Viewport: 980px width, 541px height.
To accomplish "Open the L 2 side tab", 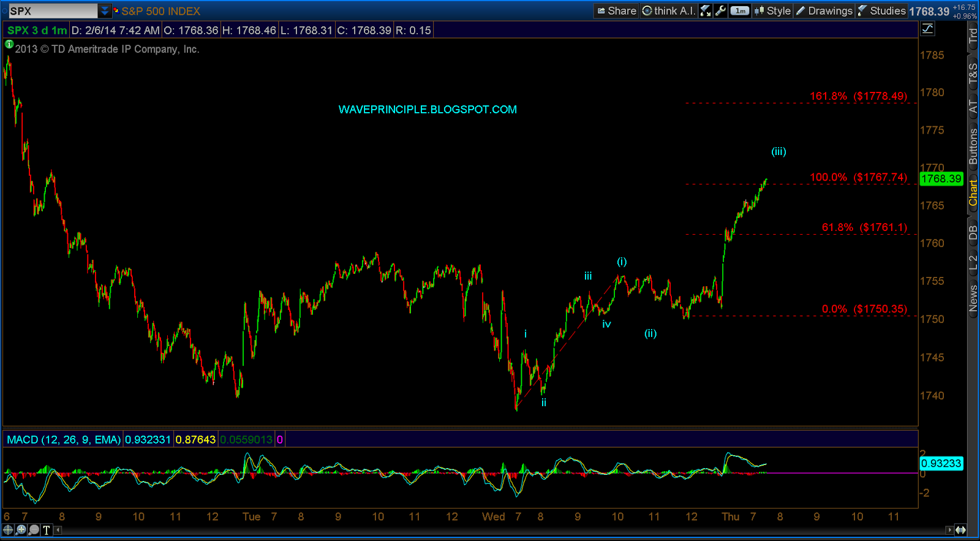I will pyautogui.click(x=973, y=263).
